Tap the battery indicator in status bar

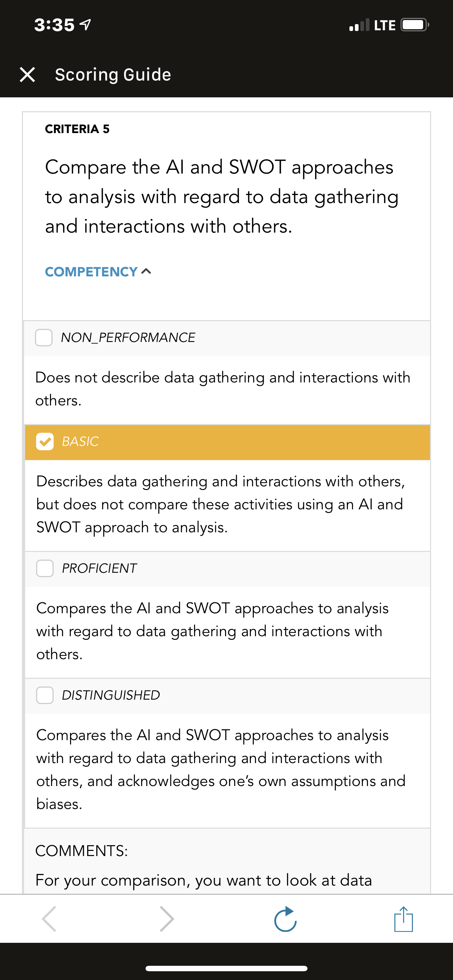(415, 25)
